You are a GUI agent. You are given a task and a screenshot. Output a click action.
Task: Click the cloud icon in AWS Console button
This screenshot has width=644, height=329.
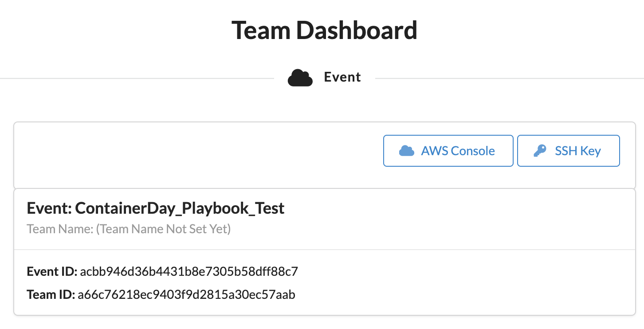pyautogui.click(x=407, y=151)
